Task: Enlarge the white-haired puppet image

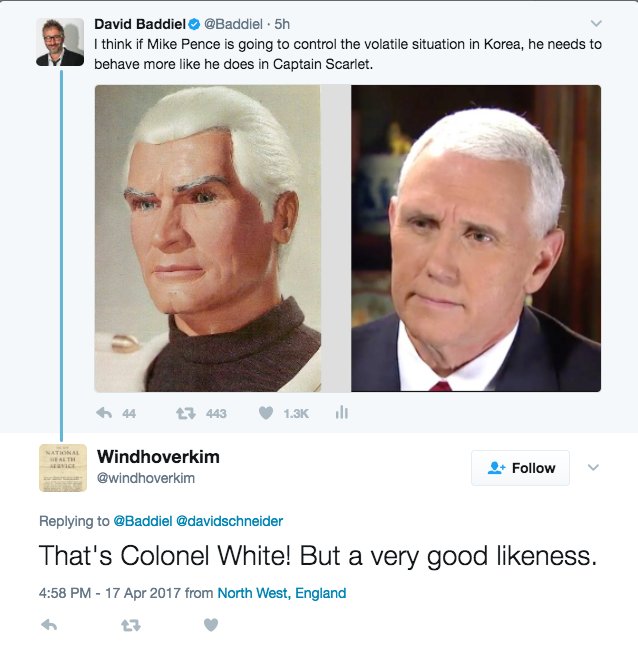Action: click(208, 238)
